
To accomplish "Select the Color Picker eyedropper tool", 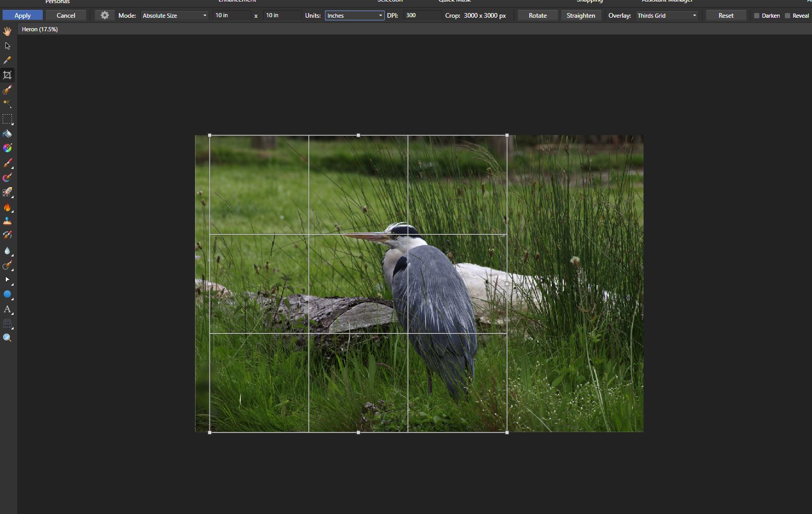I will click(7, 60).
